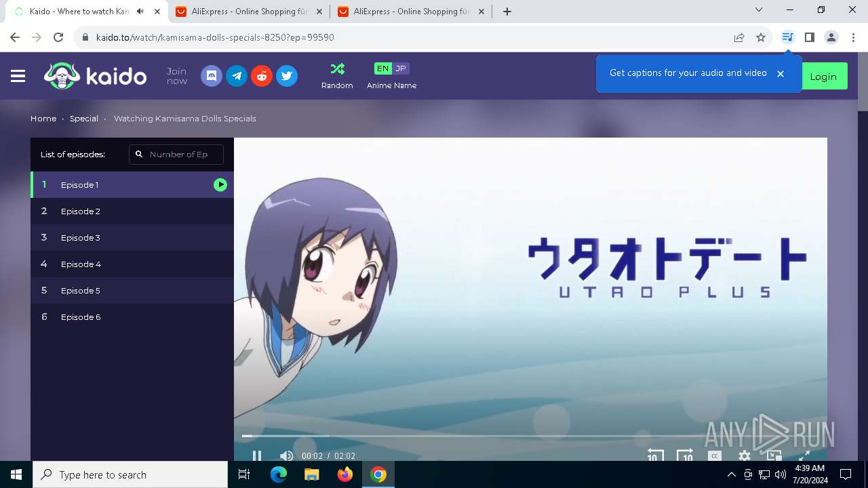Viewport: 868px width, 488px height.
Task: Switch anime name to JP
Action: click(x=401, y=68)
